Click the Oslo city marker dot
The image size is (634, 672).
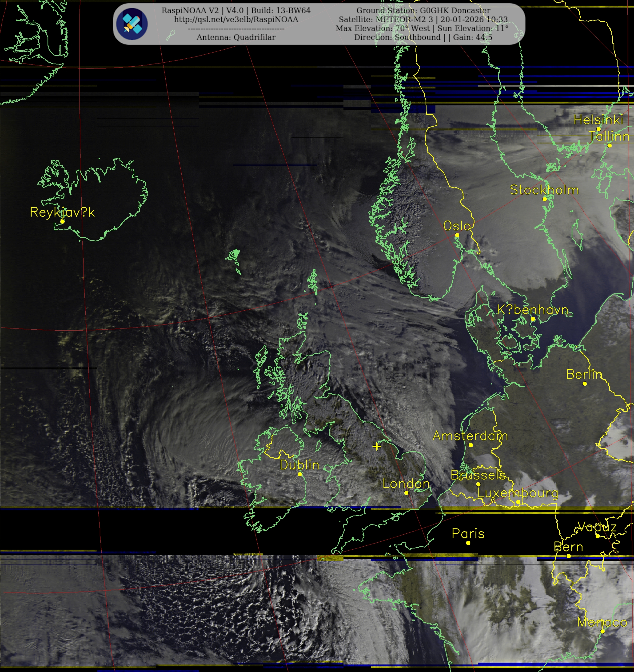457,235
